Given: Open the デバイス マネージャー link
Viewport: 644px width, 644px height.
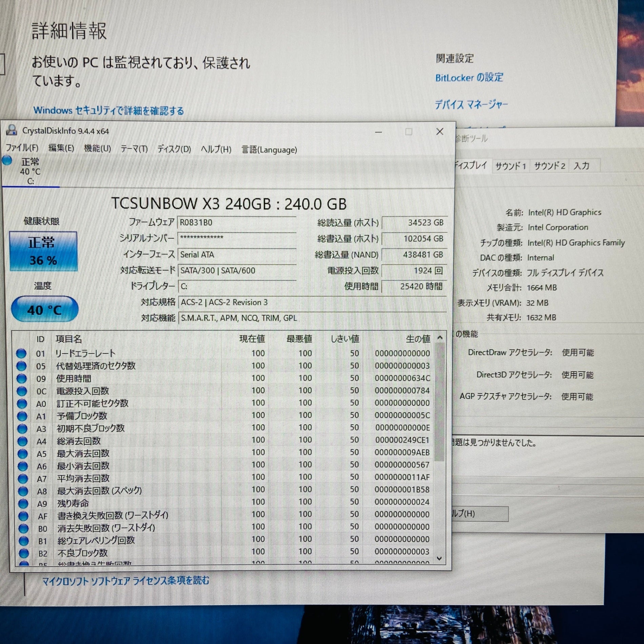Looking at the screenshot, I should click(471, 105).
